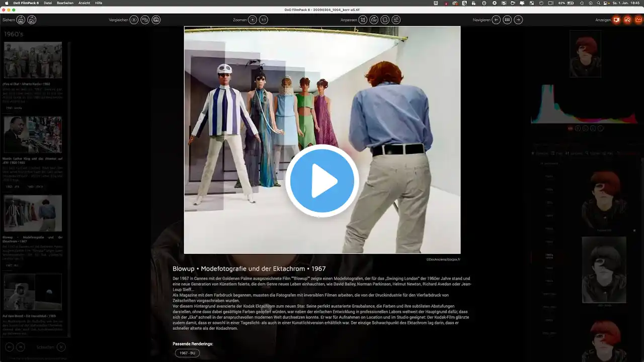Zoom to fit the image on screen
The height and width of the screenshot is (362, 644).
point(253,20)
